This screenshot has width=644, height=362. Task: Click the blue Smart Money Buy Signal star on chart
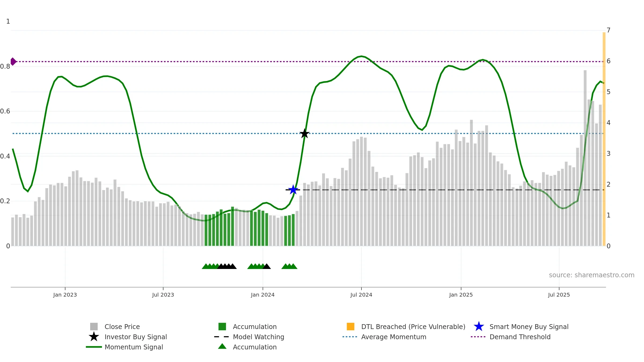(293, 190)
